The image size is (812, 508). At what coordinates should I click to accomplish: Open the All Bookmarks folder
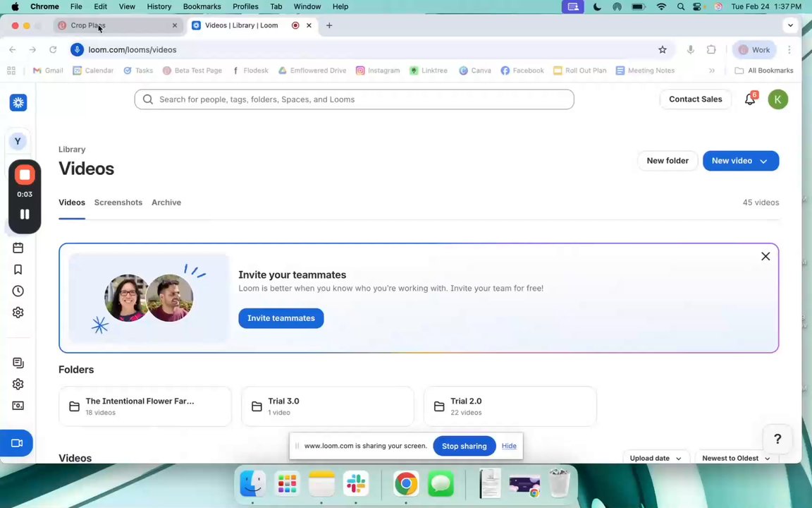(x=764, y=71)
